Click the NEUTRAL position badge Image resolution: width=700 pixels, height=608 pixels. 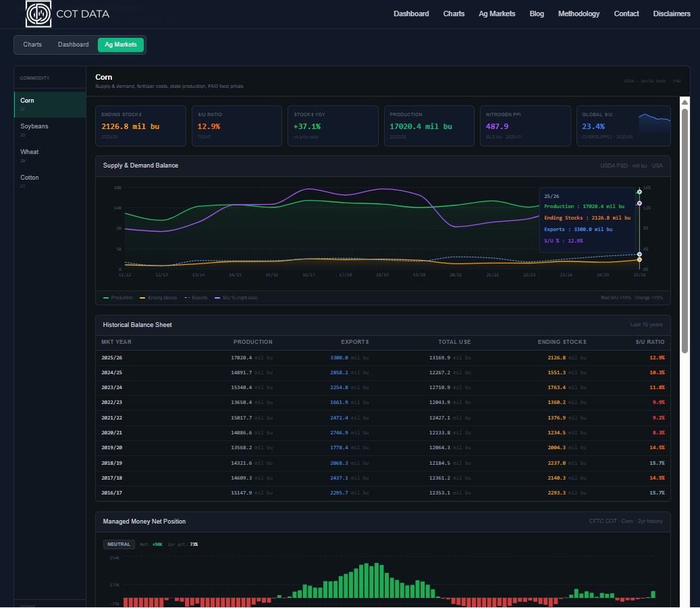(119, 544)
